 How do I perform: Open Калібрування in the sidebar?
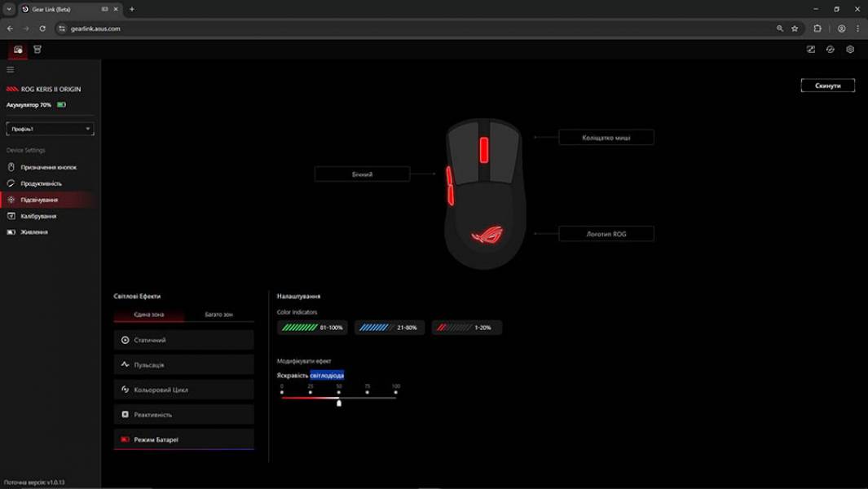38,216
